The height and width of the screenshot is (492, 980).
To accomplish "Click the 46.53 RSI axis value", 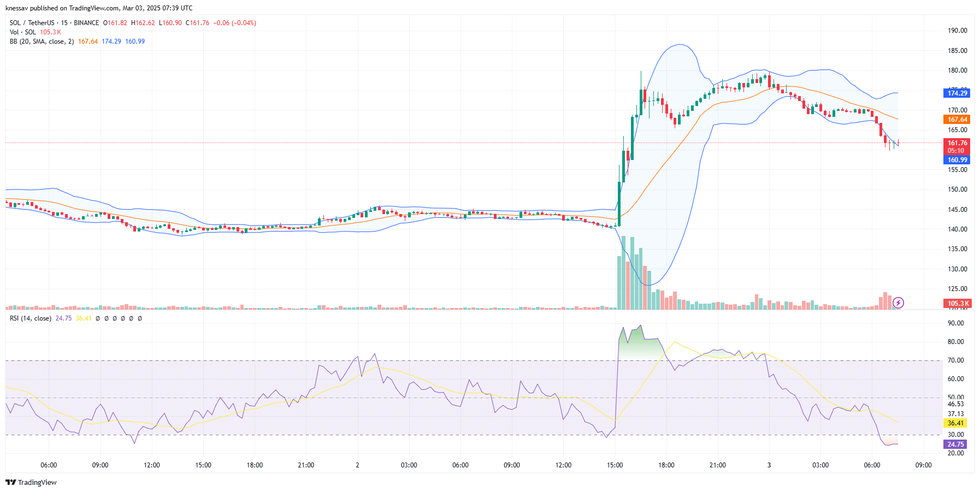I will tap(955, 405).
